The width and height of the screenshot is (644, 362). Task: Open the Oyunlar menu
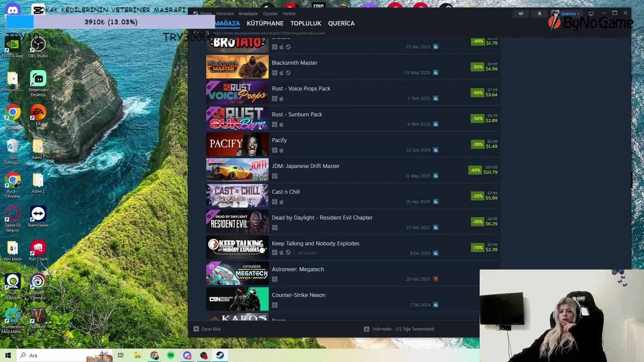tap(270, 14)
